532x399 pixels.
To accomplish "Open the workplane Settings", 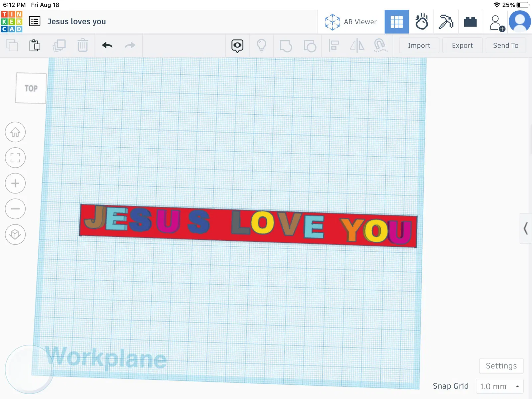I will click(x=501, y=366).
